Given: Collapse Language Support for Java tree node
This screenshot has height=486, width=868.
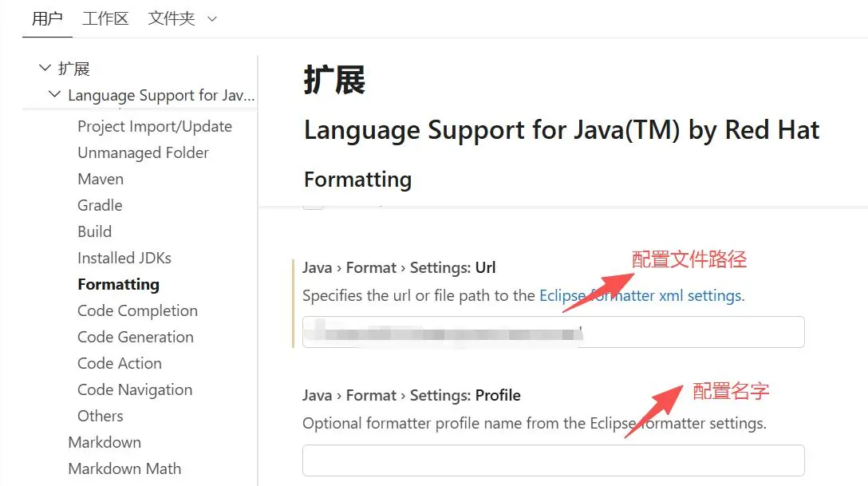Looking at the screenshot, I should (x=54, y=94).
